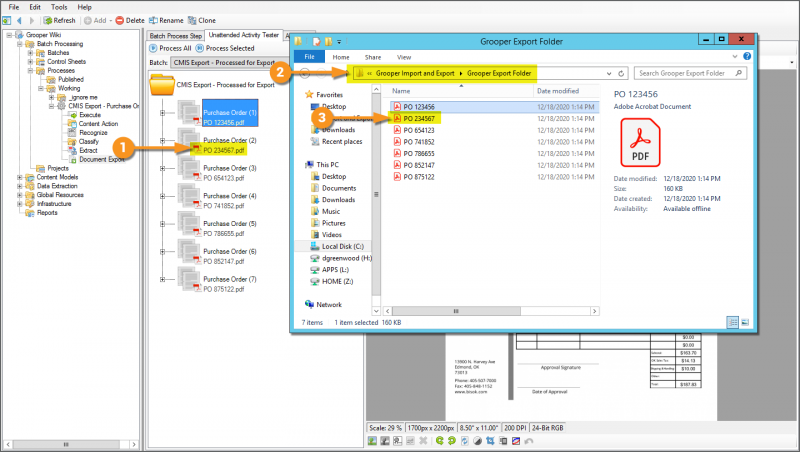The width and height of the screenshot is (800, 452).
Task: Click the rotate left green icon
Action: tap(440, 441)
